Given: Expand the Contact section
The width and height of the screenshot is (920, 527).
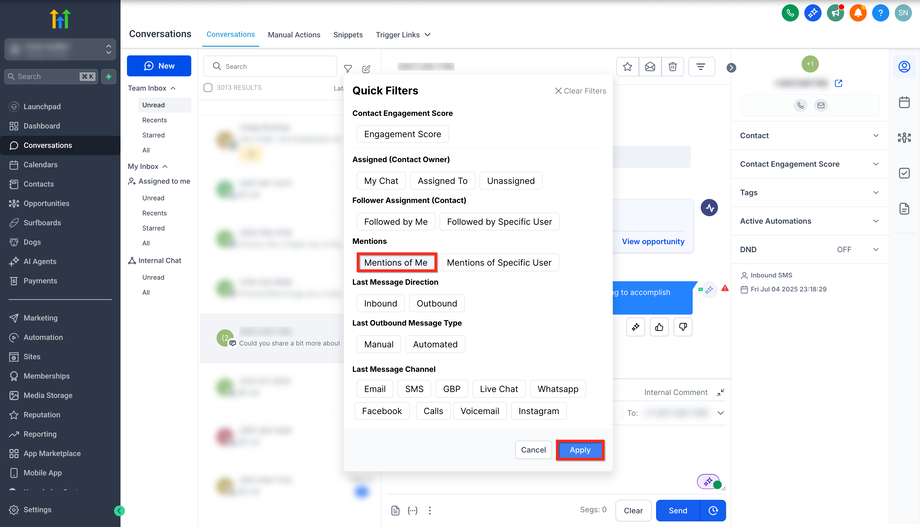Looking at the screenshot, I should coord(810,136).
